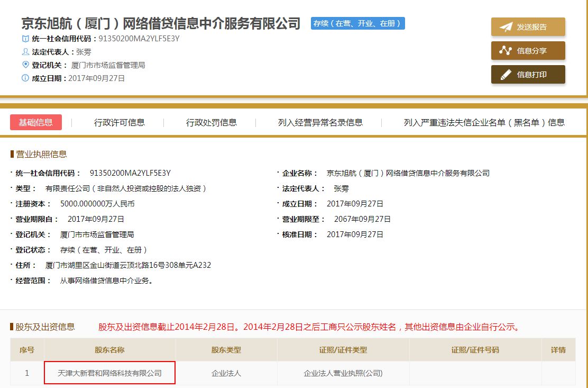Click the company name heading 京东旭航（厦门）网络借贷信息中介服务有限公司
This screenshot has height=388, width=588.
161,23
